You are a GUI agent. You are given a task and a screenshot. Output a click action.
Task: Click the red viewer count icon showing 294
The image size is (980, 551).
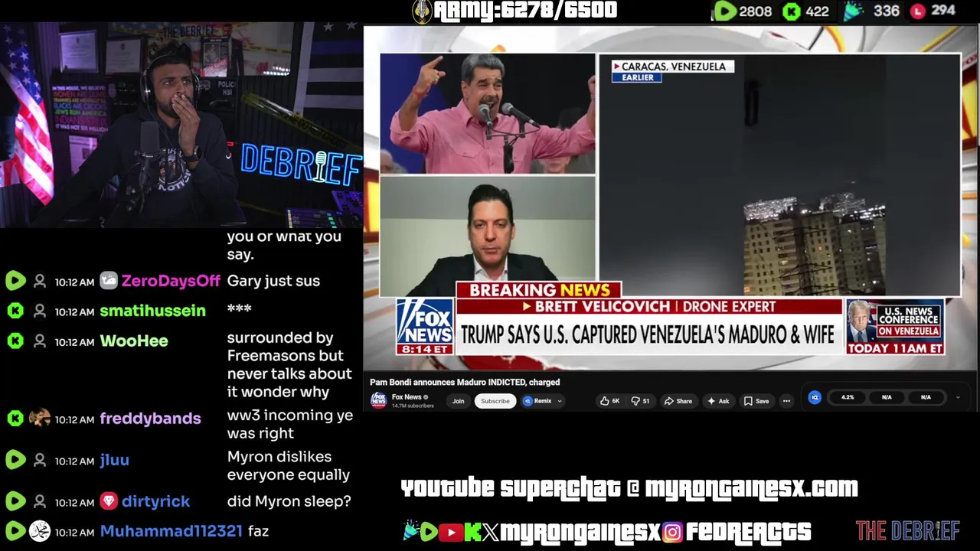click(x=918, y=11)
